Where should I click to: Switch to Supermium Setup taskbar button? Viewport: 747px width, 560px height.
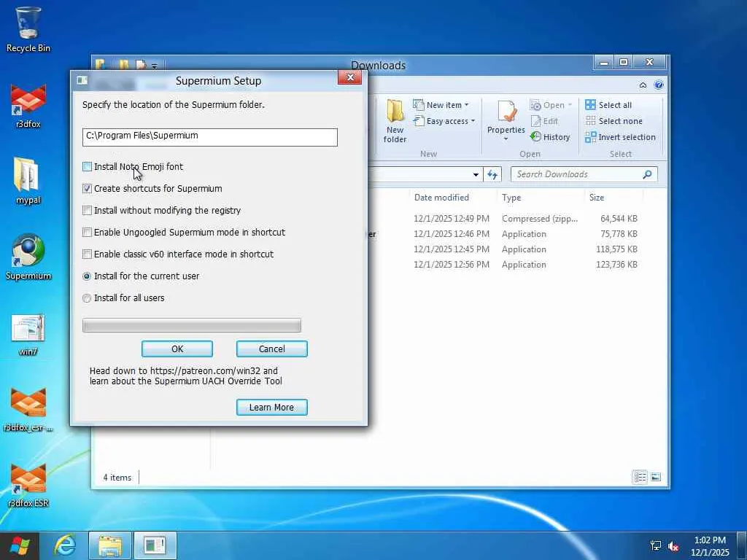[155, 545]
